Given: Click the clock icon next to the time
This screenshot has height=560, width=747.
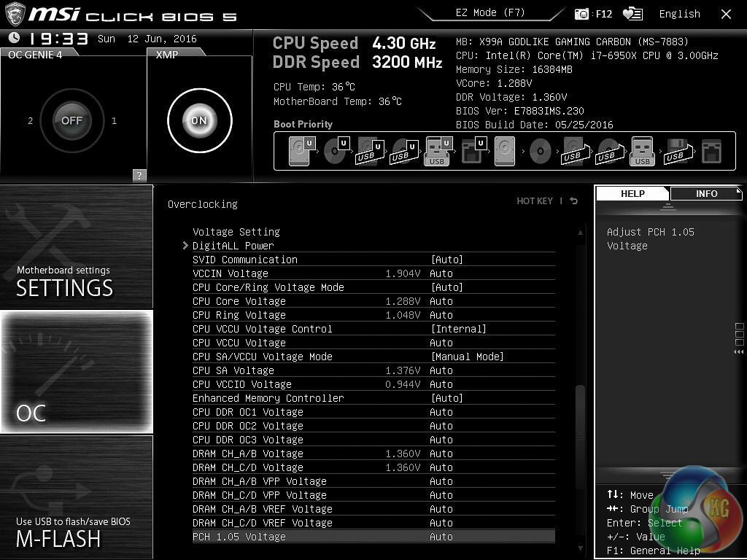Looking at the screenshot, I should 14,39.
